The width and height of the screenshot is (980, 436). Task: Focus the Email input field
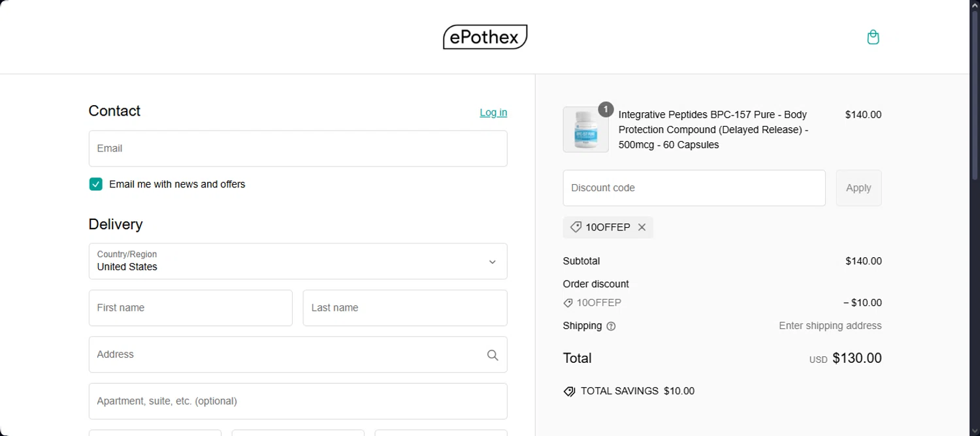[298, 149]
